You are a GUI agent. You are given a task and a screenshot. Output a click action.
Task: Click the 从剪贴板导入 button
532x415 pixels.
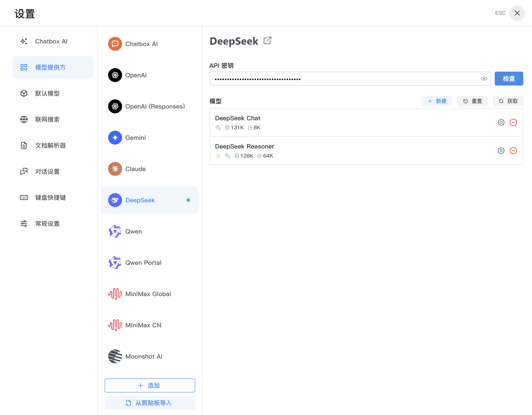coord(150,403)
